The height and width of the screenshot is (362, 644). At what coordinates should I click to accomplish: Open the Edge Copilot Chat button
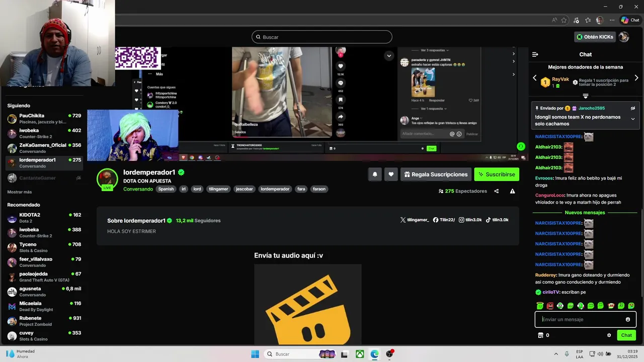coord(630,20)
